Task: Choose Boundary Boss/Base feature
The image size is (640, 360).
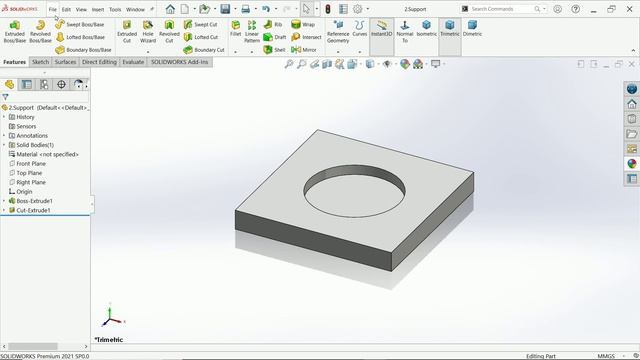Action: pos(84,50)
